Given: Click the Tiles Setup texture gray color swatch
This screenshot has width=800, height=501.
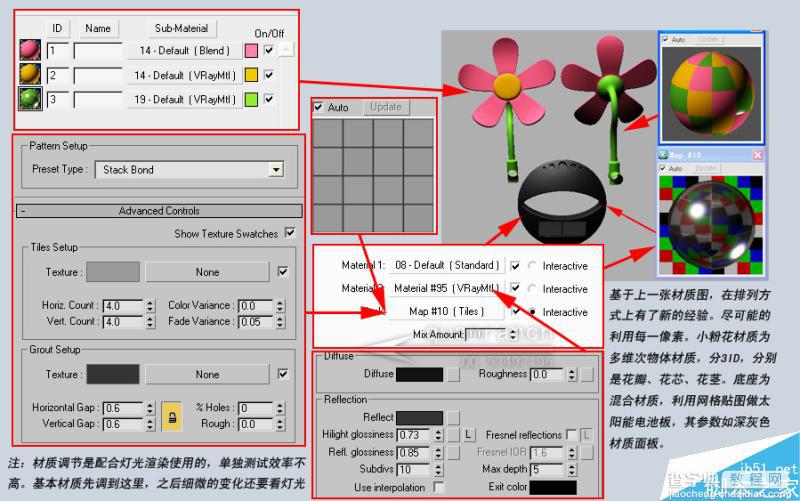Looking at the screenshot, I should click(113, 272).
